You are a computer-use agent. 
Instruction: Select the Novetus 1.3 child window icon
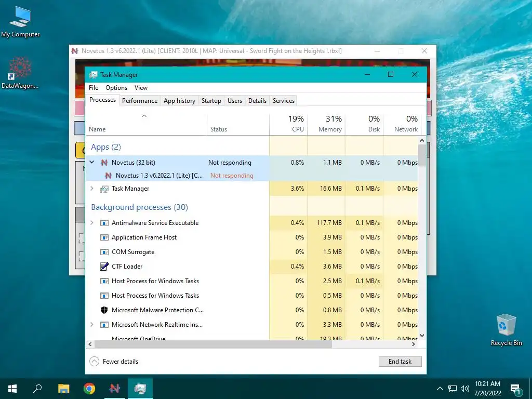108,176
